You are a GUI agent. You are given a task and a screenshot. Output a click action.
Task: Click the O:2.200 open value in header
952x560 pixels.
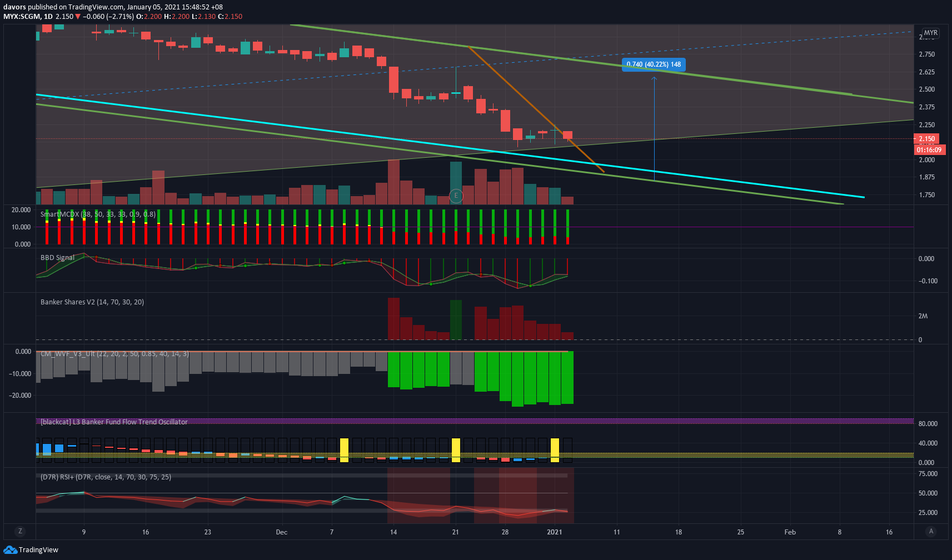(149, 17)
